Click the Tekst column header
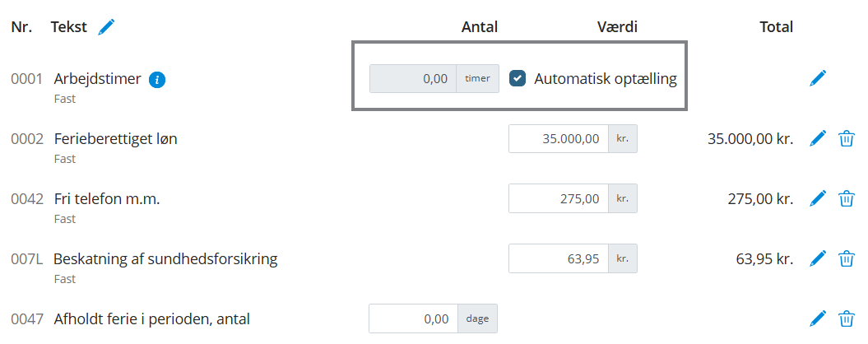 (68, 27)
